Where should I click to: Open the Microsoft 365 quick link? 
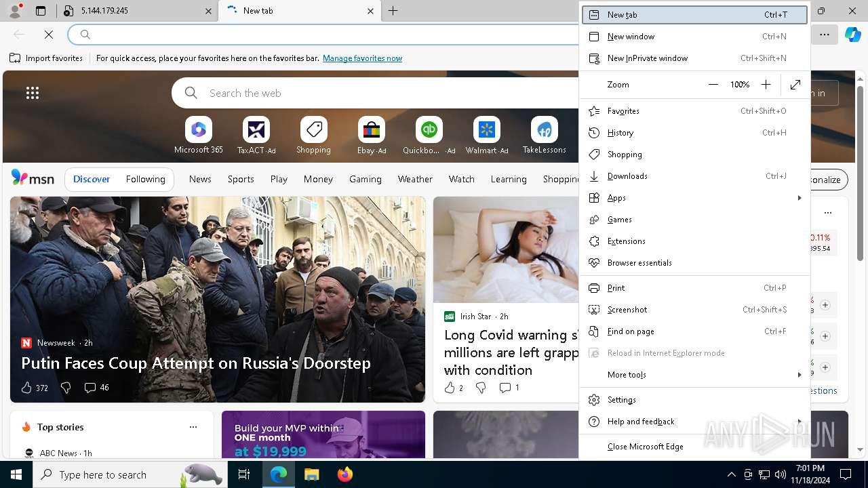pyautogui.click(x=198, y=136)
